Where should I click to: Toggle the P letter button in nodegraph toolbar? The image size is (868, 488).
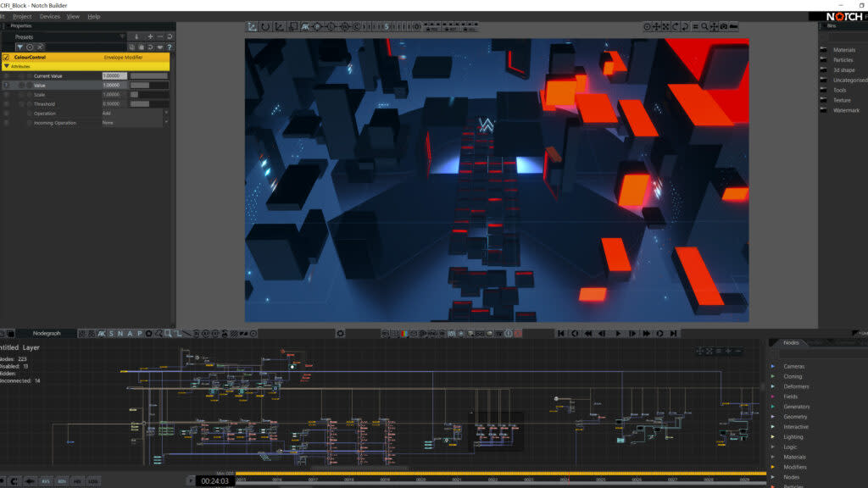139,334
